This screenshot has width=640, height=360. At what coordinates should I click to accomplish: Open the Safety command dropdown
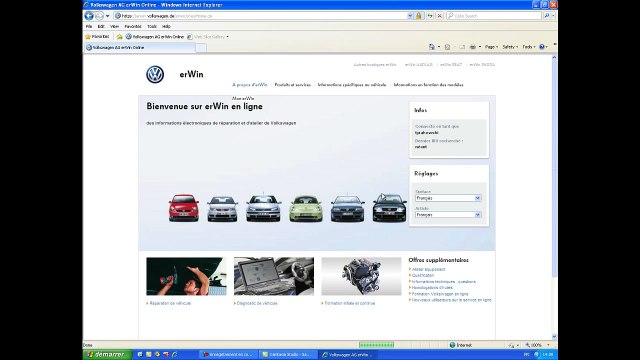click(x=510, y=47)
